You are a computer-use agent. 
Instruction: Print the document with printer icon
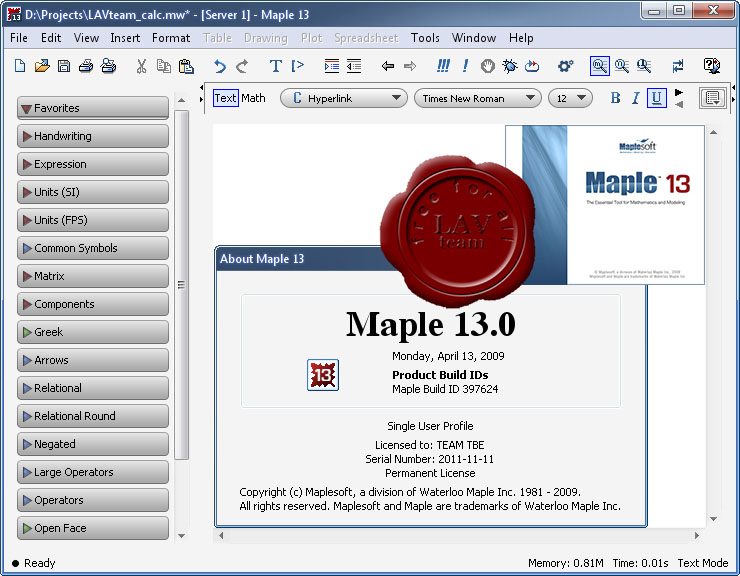point(86,66)
